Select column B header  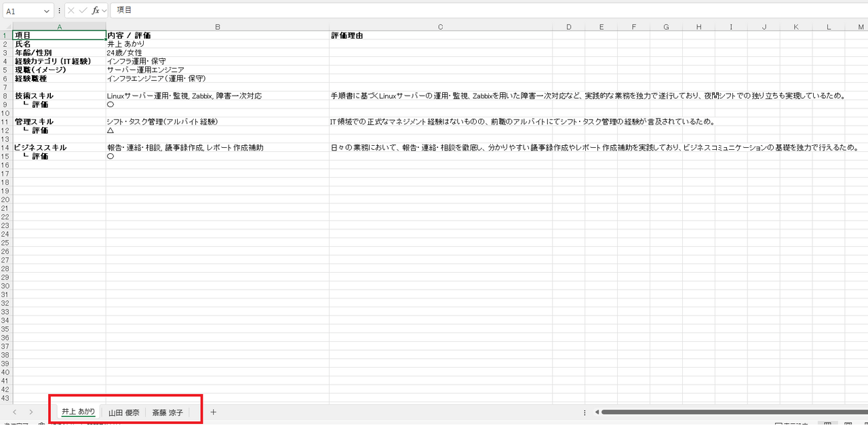click(x=217, y=27)
